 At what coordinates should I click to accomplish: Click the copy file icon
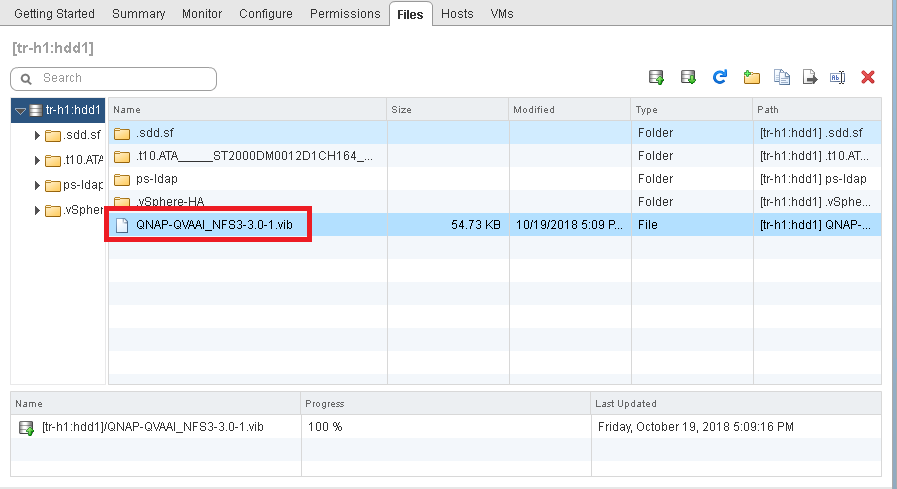(783, 77)
